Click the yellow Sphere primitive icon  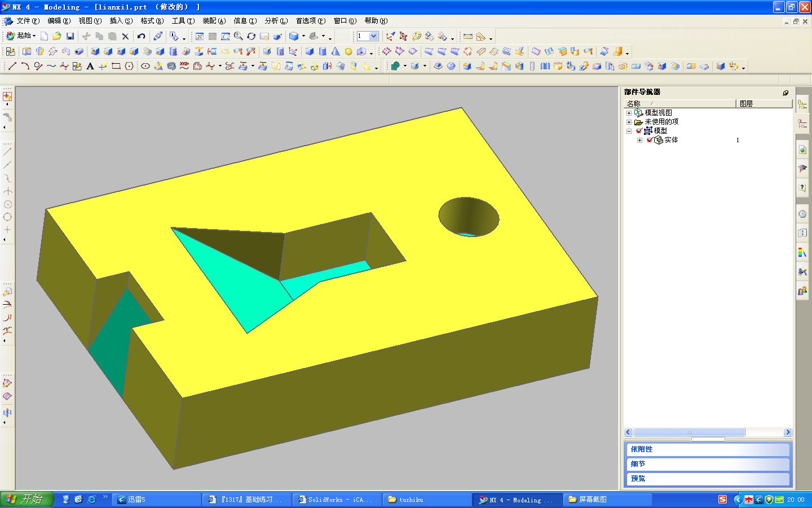[348, 51]
